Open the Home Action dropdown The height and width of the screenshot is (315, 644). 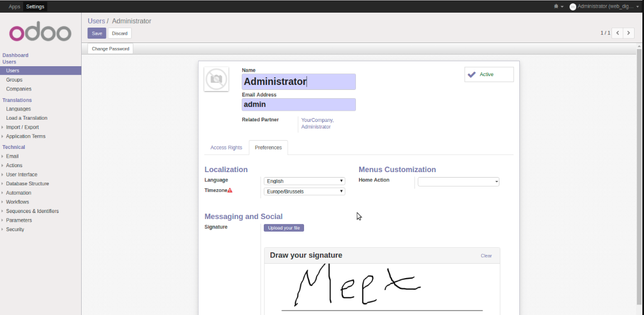458,181
